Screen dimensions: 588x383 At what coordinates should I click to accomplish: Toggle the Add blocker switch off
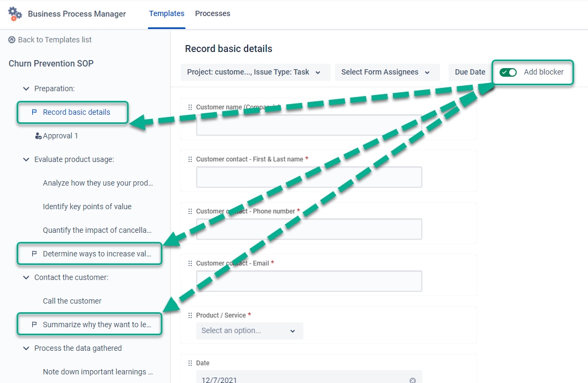pyautogui.click(x=508, y=72)
